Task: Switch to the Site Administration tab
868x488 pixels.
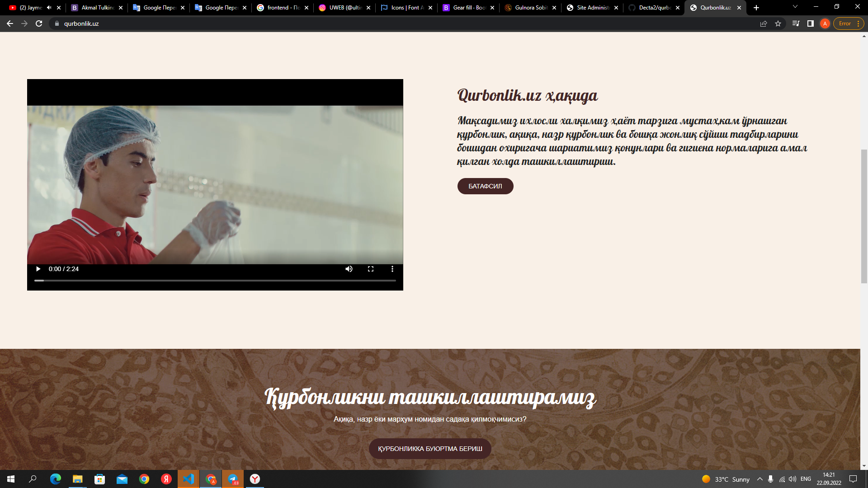Action: (x=593, y=8)
